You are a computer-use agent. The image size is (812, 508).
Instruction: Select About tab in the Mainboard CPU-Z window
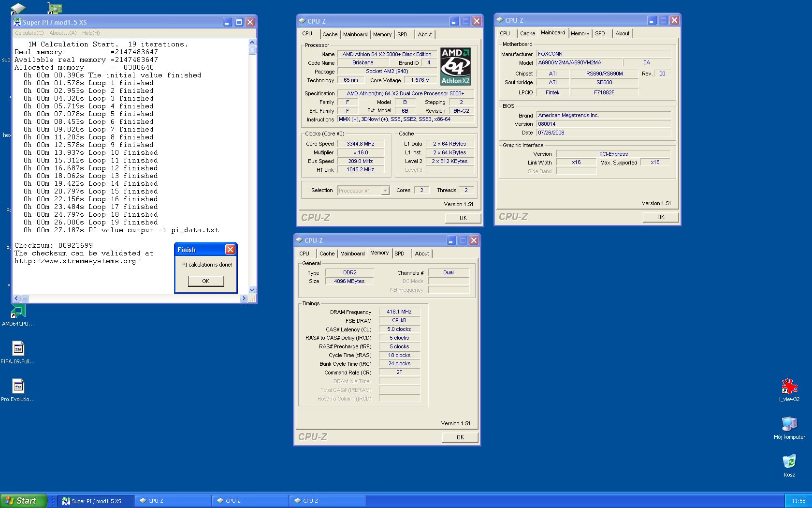(623, 33)
